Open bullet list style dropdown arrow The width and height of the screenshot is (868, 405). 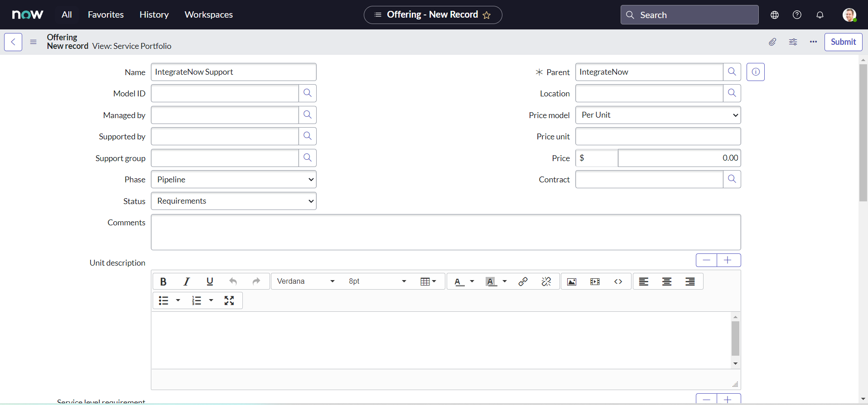pyautogui.click(x=178, y=300)
